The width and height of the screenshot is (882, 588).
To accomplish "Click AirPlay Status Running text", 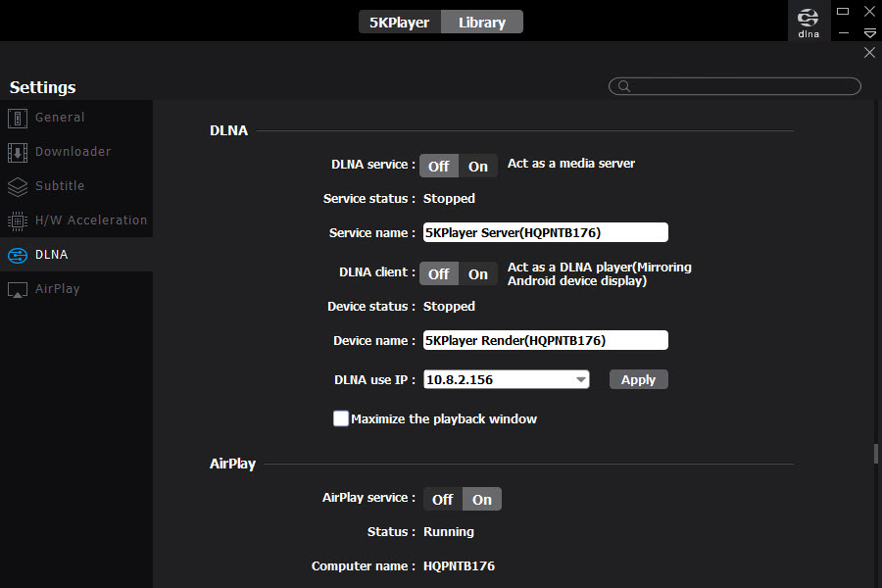I will click(448, 532).
